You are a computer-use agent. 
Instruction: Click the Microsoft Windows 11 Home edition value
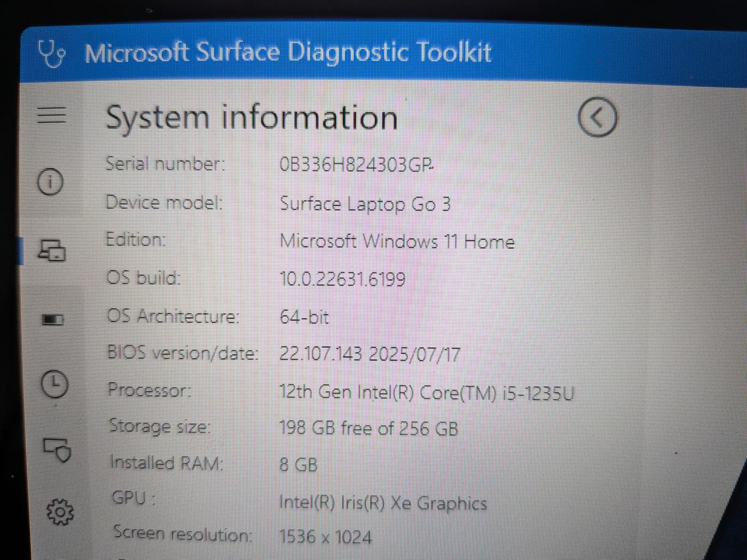397,241
